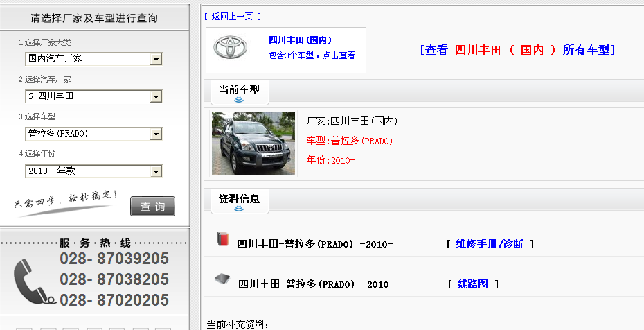Open the Prado car photo thumbnail
Screen dimensions: 644x330
coord(253,144)
